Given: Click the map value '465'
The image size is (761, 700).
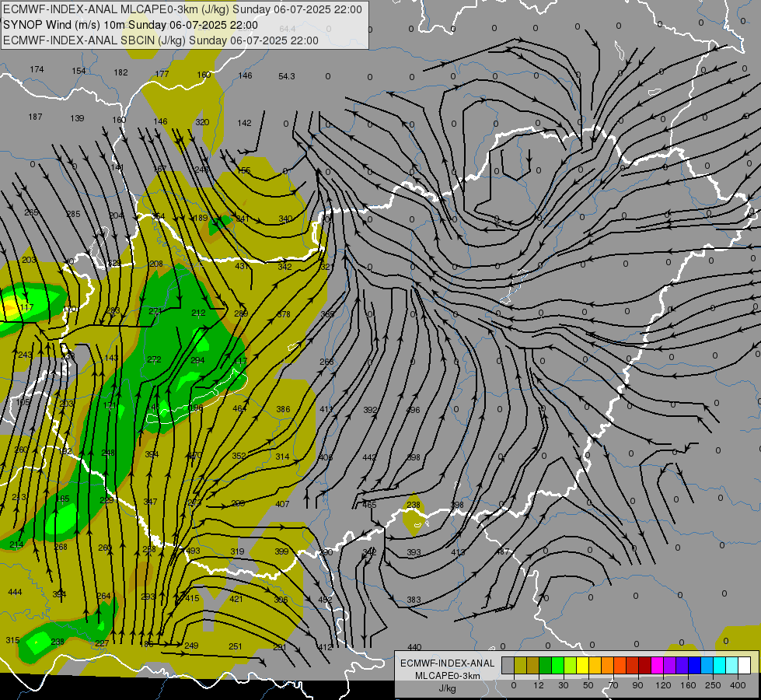Looking at the screenshot, I should click(369, 505).
